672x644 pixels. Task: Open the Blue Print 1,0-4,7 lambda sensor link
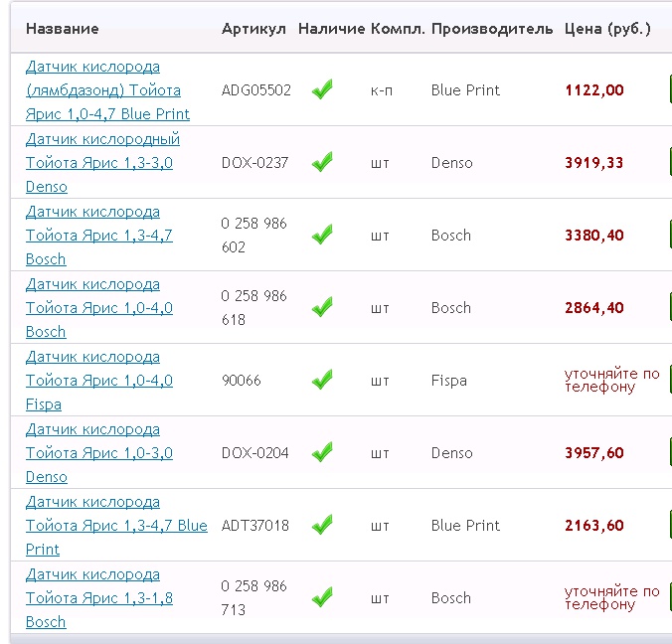[107, 90]
